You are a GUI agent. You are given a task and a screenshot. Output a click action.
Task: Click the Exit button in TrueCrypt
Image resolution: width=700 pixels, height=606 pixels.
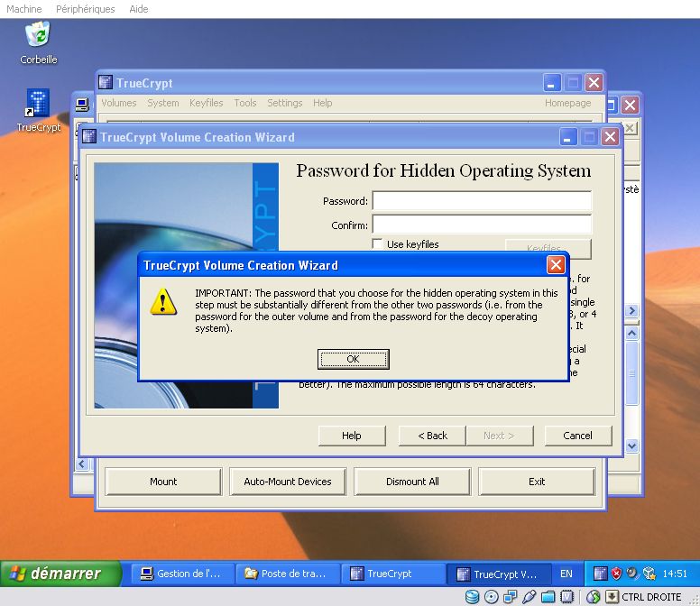[x=537, y=481]
